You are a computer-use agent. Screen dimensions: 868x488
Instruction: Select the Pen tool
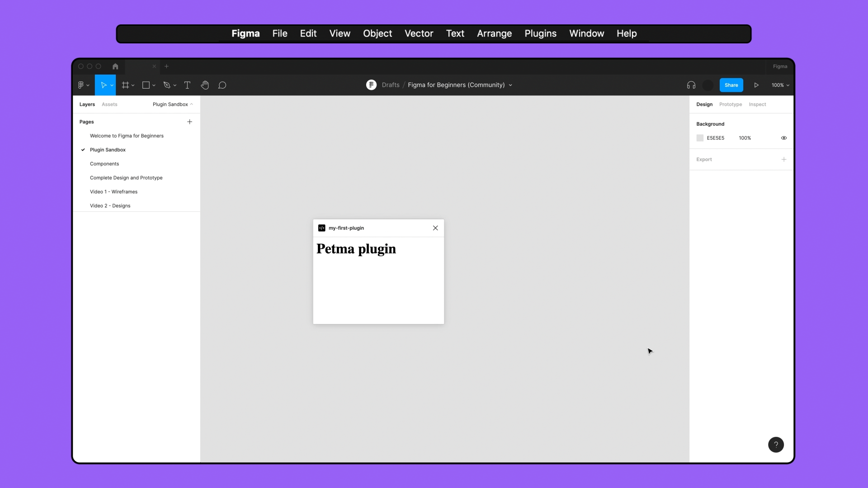tap(167, 85)
